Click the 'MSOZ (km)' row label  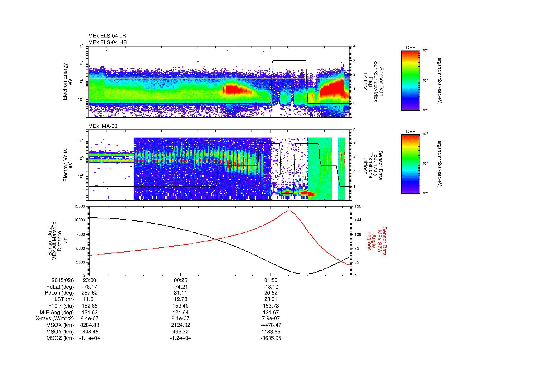[x=60, y=338]
